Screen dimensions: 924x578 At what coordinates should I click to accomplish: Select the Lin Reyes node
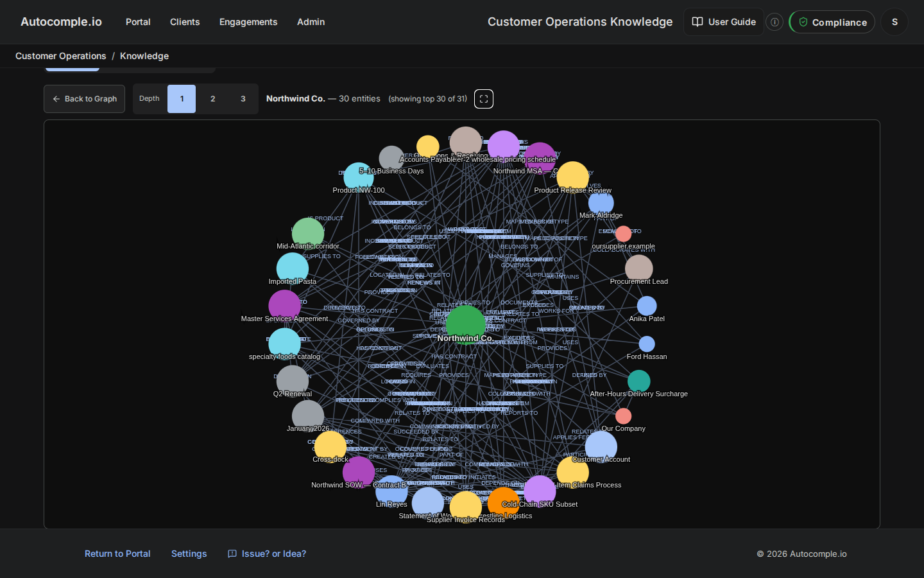(391, 491)
